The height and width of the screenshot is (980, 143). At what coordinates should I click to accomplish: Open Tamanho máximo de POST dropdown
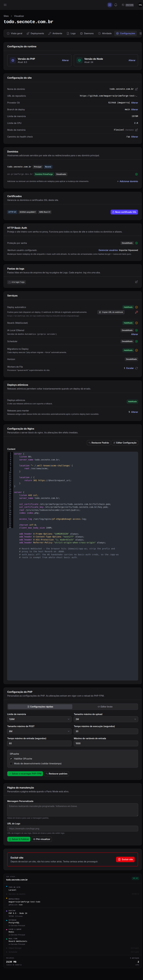pos(39,731)
